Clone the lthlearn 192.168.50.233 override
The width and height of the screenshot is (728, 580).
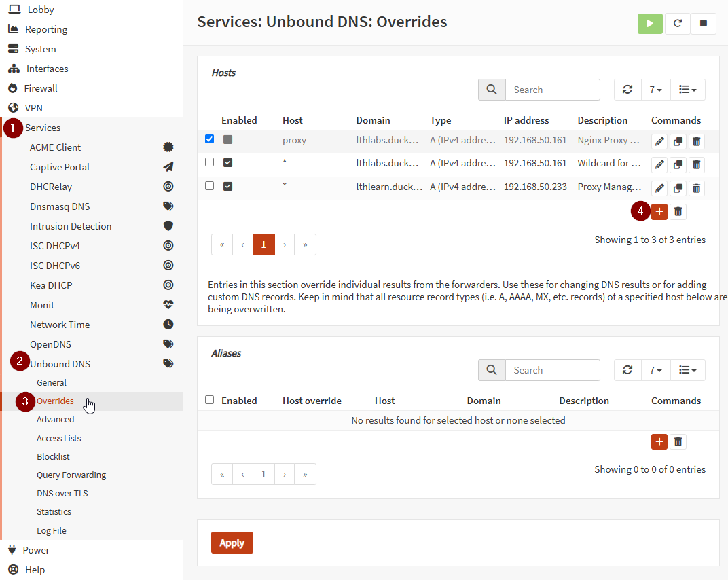click(x=678, y=188)
